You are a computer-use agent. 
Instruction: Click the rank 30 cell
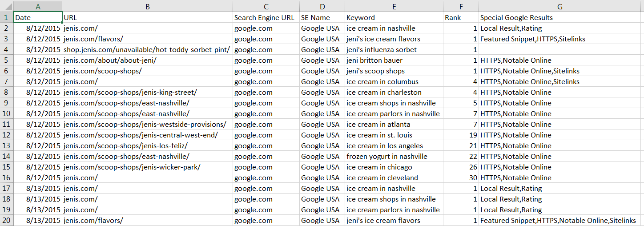(460, 178)
